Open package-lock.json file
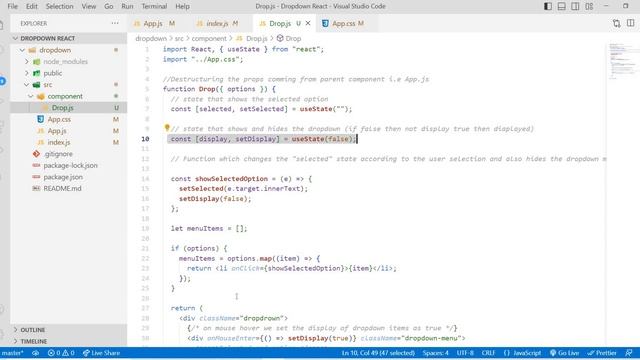 pyautogui.click(x=70, y=165)
